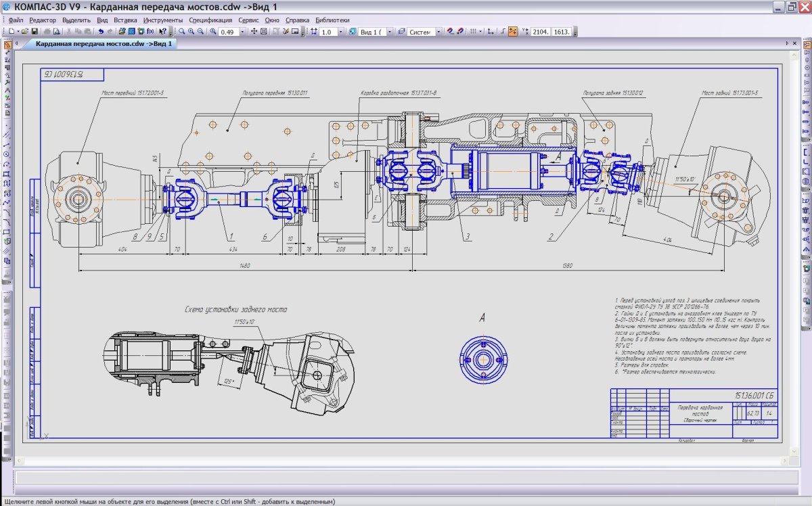Viewport: 812px width, 506px height.
Task: Activate the pan (move view) icon
Action: pos(254,32)
